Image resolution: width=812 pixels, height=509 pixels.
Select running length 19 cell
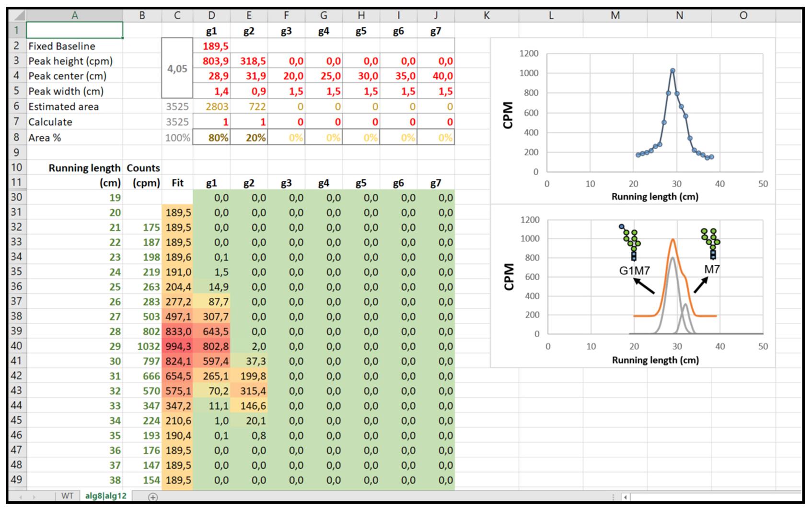(75, 197)
